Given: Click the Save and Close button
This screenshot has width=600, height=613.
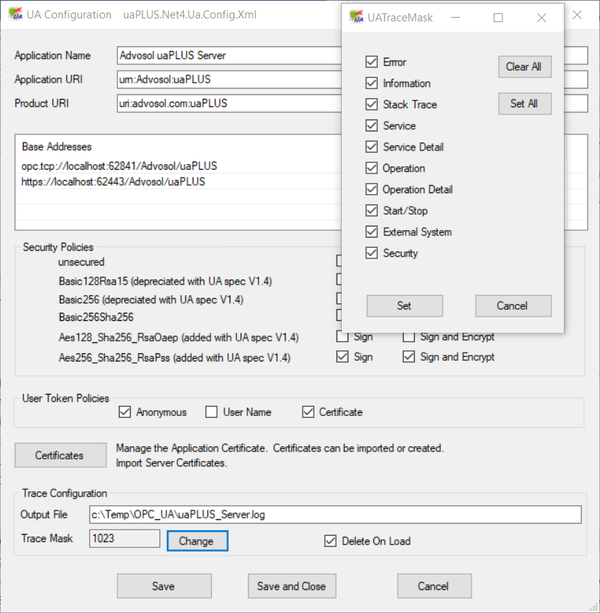Looking at the screenshot, I should coord(292,586).
